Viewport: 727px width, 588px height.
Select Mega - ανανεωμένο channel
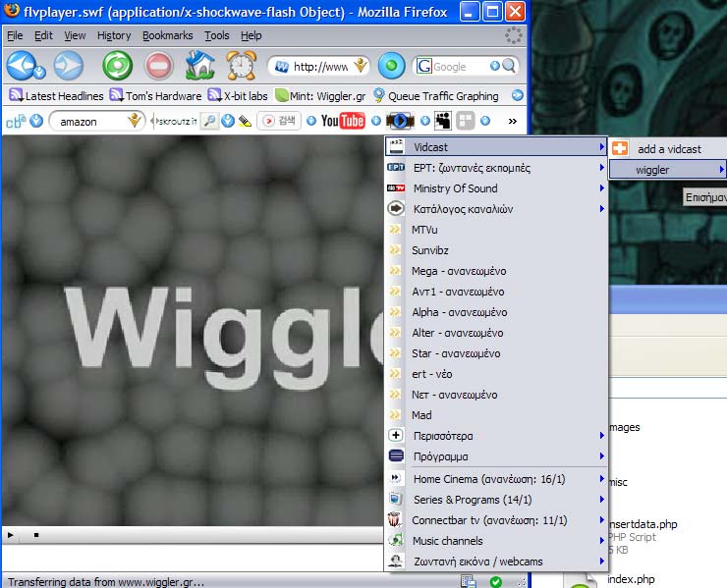click(x=496, y=271)
